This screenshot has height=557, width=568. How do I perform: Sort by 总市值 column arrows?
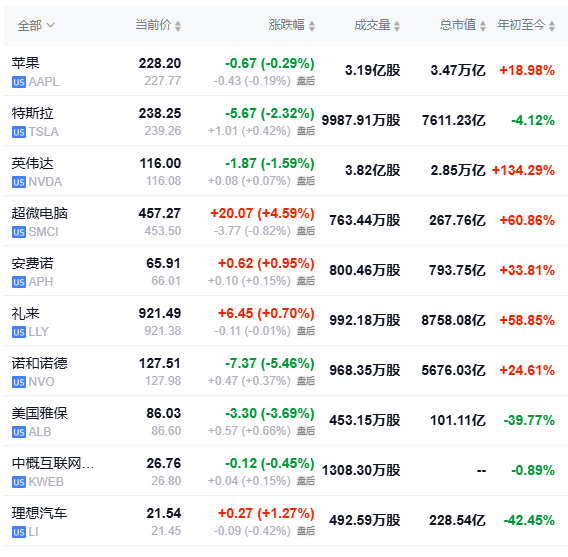(x=483, y=26)
